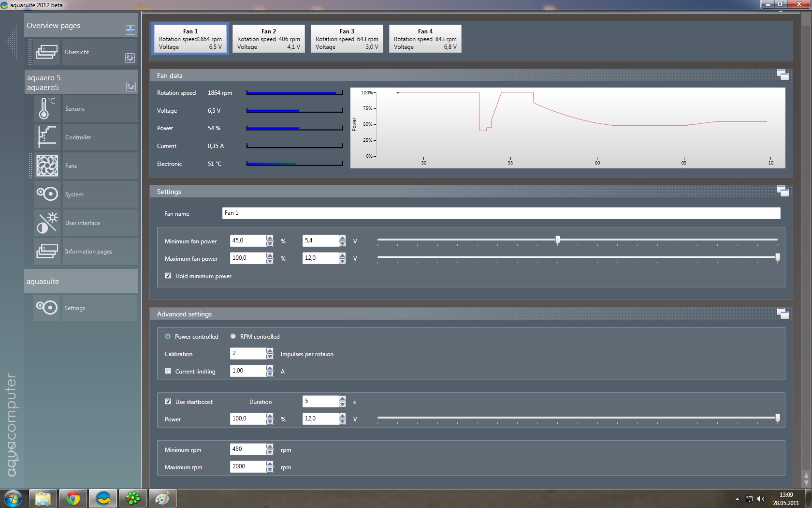Click the Fan name input field
The height and width of the screenshot is (508, 812).
(x=501, y=213)
